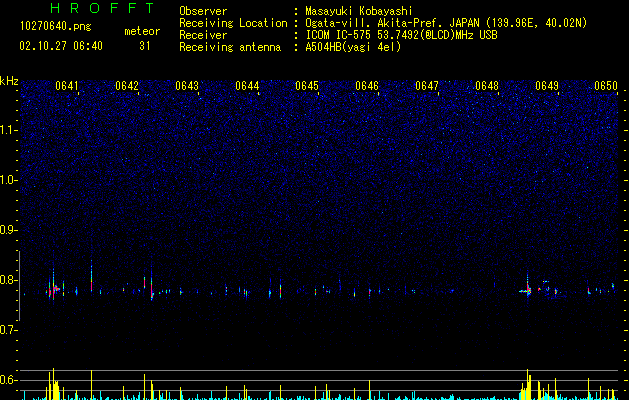Click the meteor count value 31
The height and width of the screenshot is (400, 629).
(x=145, y=46)
